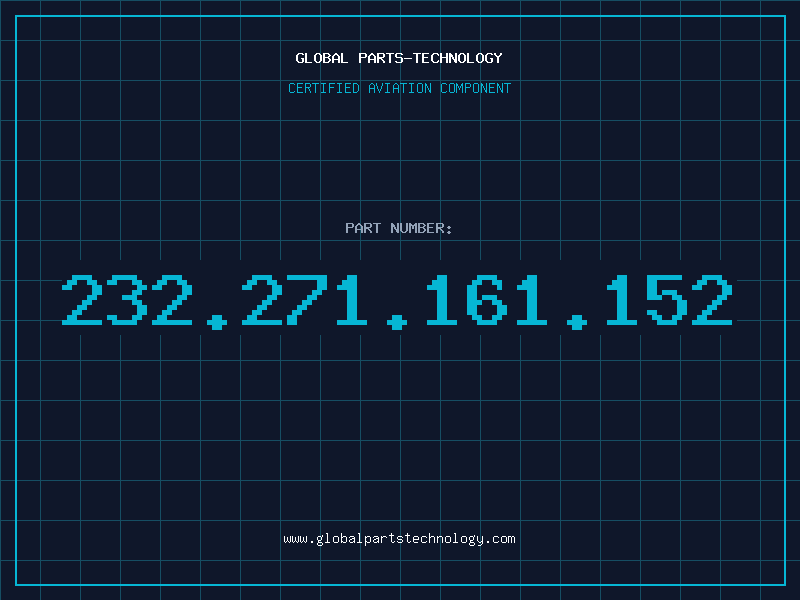Viewport: 800px width, 600px height.
Task: Click the part number 232.271.161.152
Action: [398, 301]
